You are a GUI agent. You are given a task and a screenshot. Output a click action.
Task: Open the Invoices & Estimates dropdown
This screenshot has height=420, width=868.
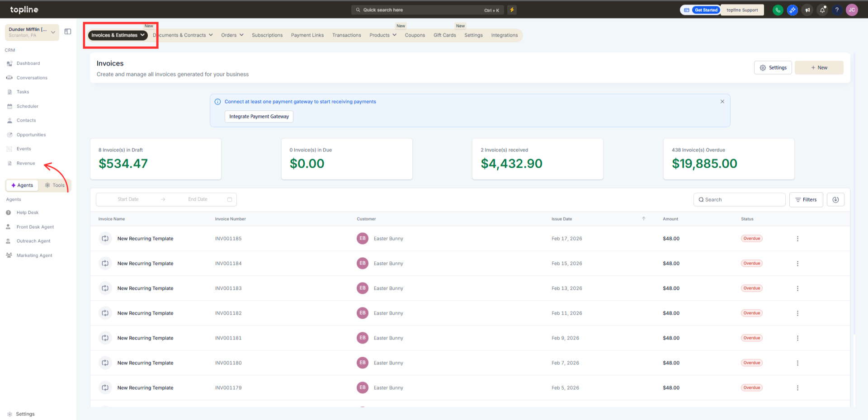pos(118,35)
